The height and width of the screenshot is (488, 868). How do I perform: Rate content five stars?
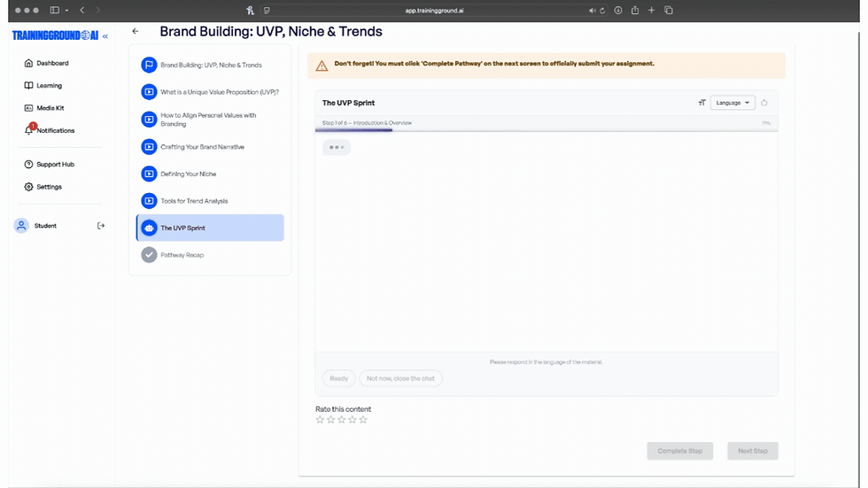363,420
